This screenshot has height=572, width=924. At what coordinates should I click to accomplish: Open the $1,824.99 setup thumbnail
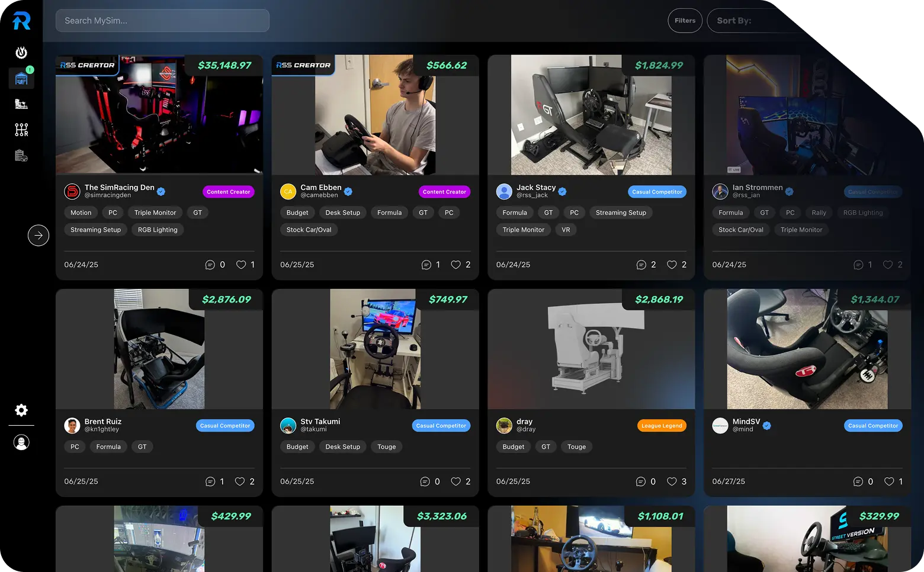point(591,115)
